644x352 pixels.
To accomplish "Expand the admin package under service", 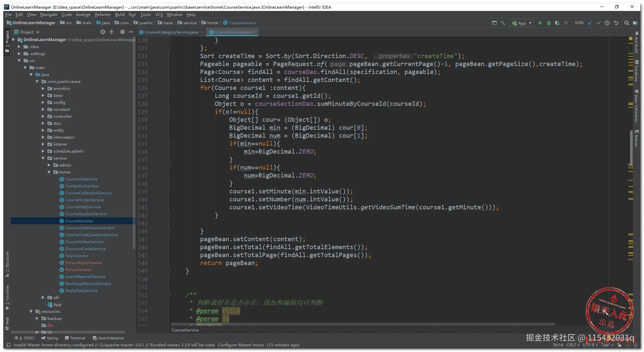I will 49,165.
